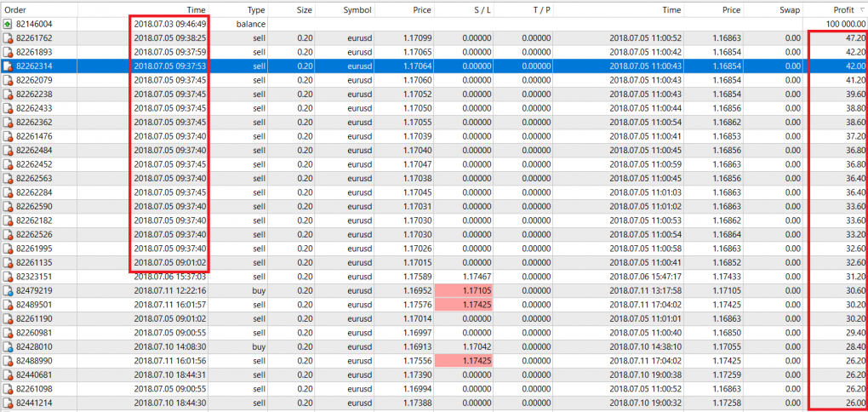This screenshot has height=412, width=868.
Task: Click the open price 1.17099
Action: tap(416, 38)
